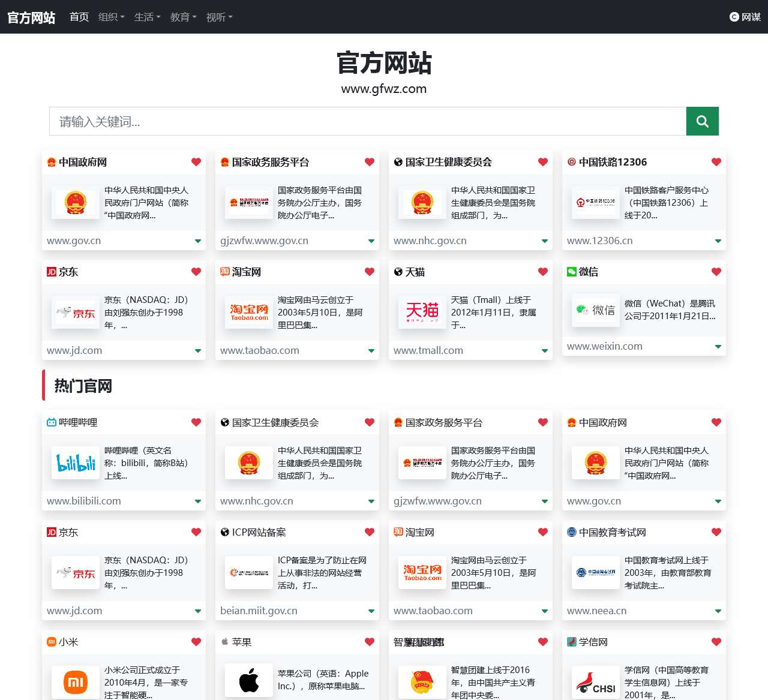Expand the caret beside www.12306.cn
Image resolution: width=768 pixels, height=700 pixels.
pyautogui.click(x=718, y=241)
